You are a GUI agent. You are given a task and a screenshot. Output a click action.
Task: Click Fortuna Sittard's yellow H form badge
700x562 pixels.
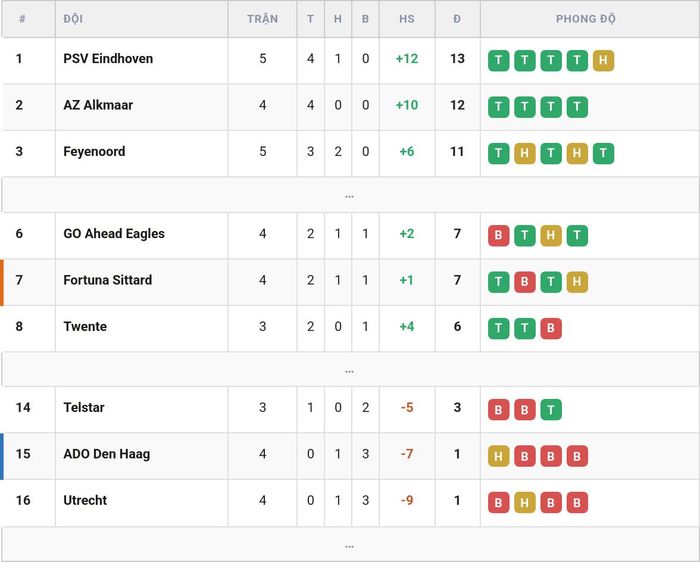pyautogui.click(x=577, y=282)
